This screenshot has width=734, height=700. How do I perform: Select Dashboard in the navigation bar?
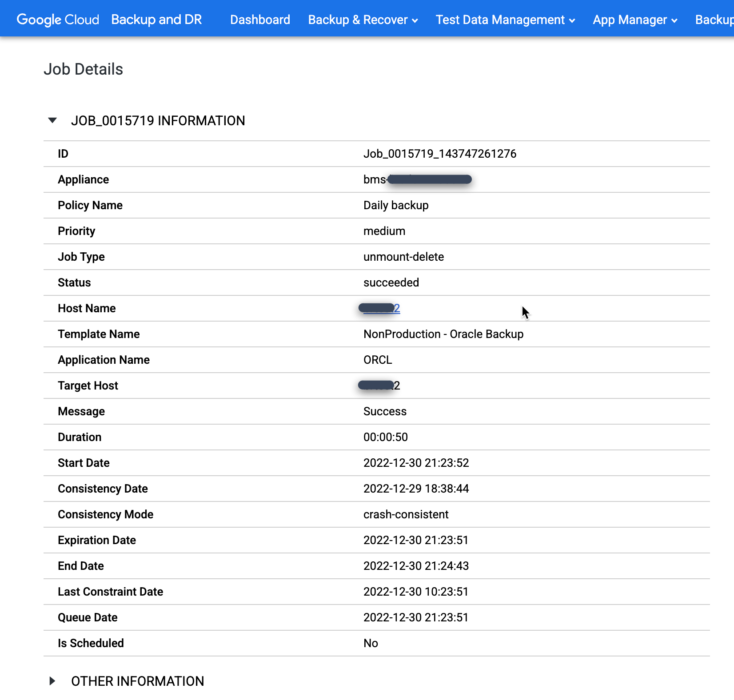pyautogui.click(x=260, y=20)
